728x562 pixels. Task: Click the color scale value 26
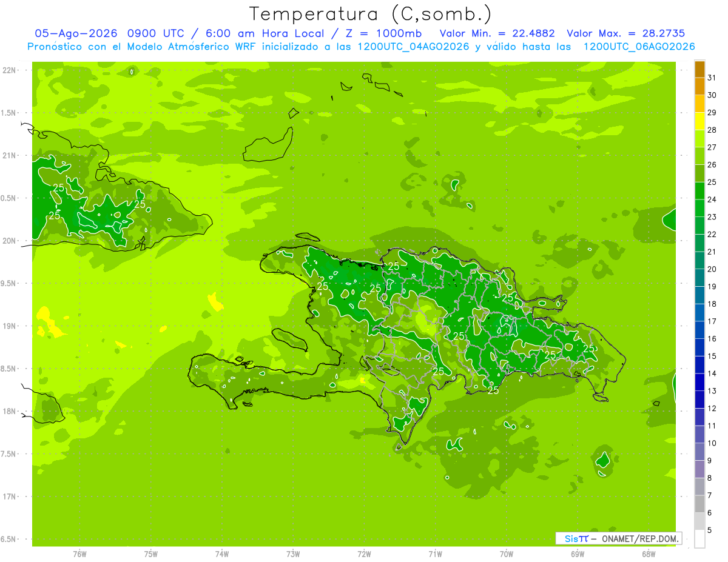[x=712, y=165]
